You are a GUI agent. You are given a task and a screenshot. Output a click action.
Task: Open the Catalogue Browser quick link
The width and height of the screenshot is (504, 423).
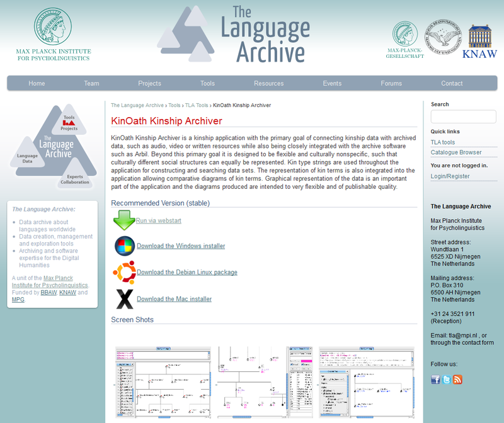coord(456,152)
